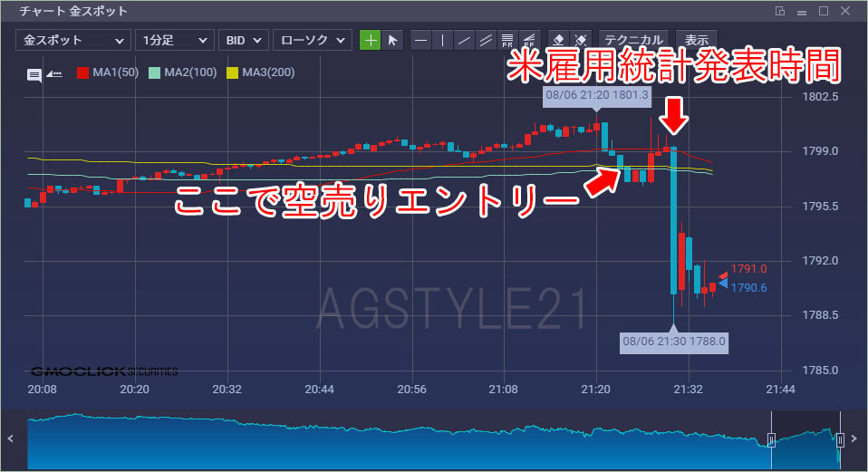Click the 1785.0 price axis label
868x472 pixels.
pos(820,371)
